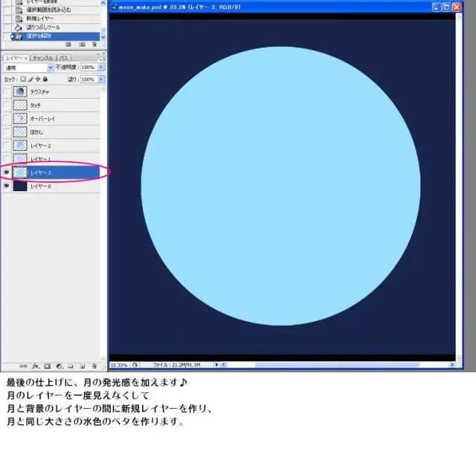Switch to the パス tab
The width and height of the screenshot is (476, 460).
pos(64,57)
